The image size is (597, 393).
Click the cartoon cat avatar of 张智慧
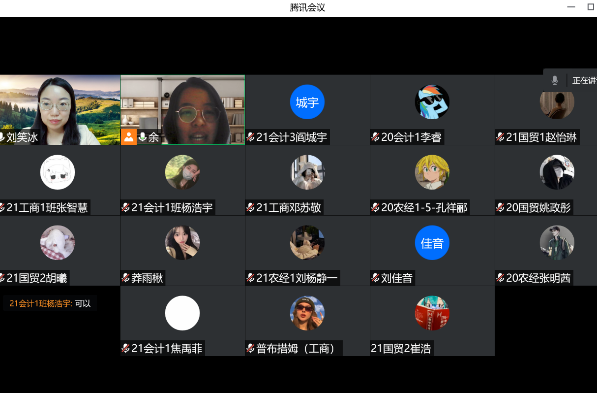pos(57,172)
